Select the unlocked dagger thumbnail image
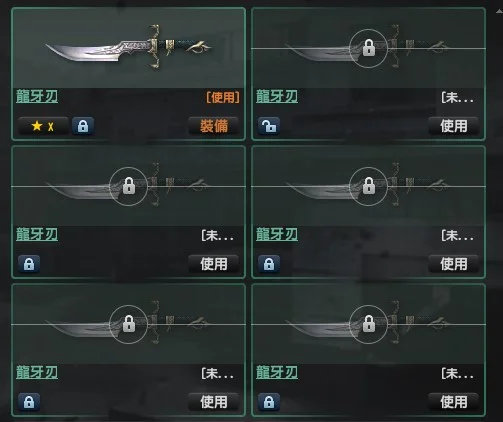The height and width of the screenshot is (422, 503). pyautogui.click(x=129, y=47)
